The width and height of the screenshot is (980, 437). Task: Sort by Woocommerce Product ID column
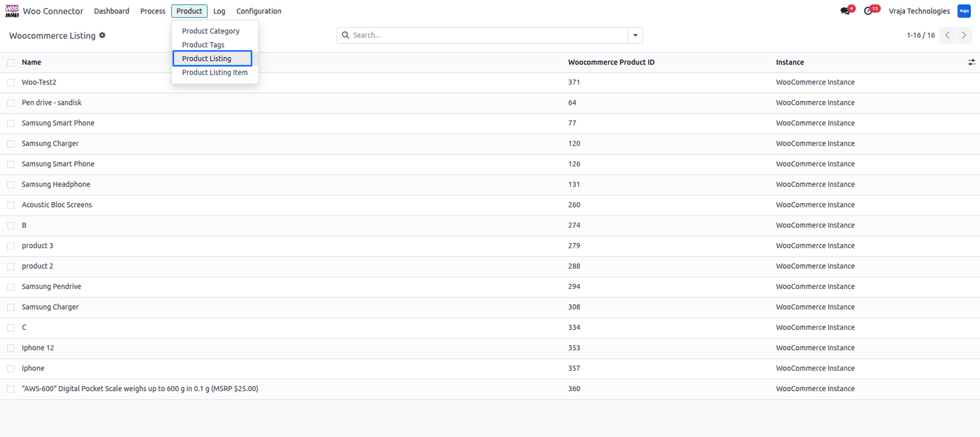(611, 62)
